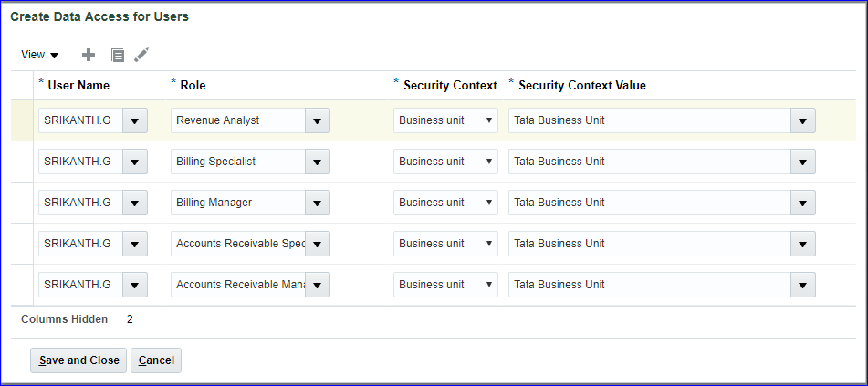The height and width of the screenshot is (386, 868).
Task: Open the View menu
Action: click(39, 55)
